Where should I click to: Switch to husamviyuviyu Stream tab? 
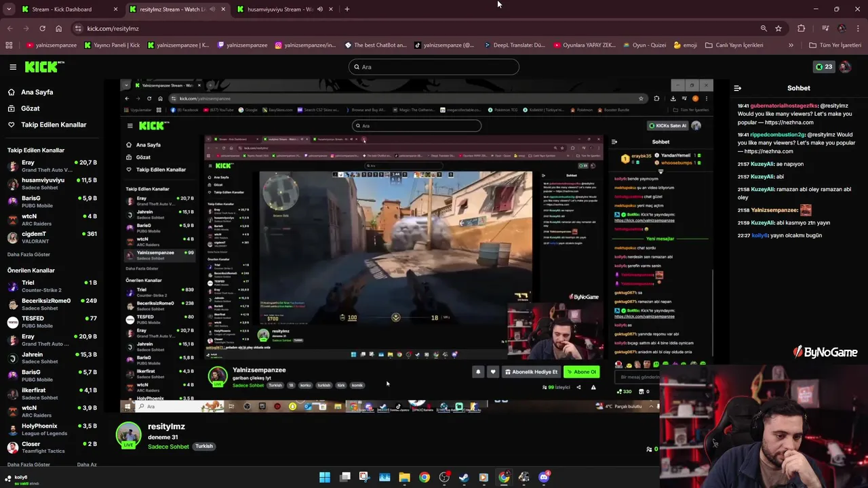tap(279, 9)
